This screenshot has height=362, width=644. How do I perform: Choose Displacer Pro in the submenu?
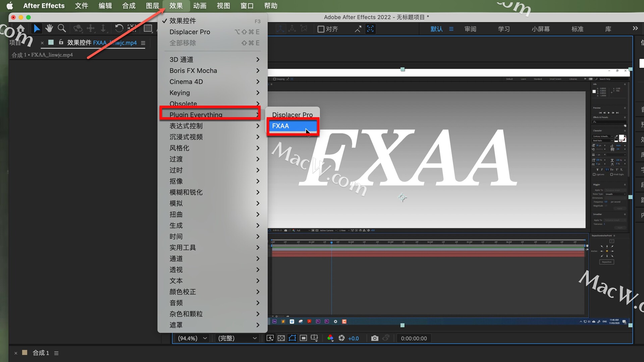[x=292, y=115]
